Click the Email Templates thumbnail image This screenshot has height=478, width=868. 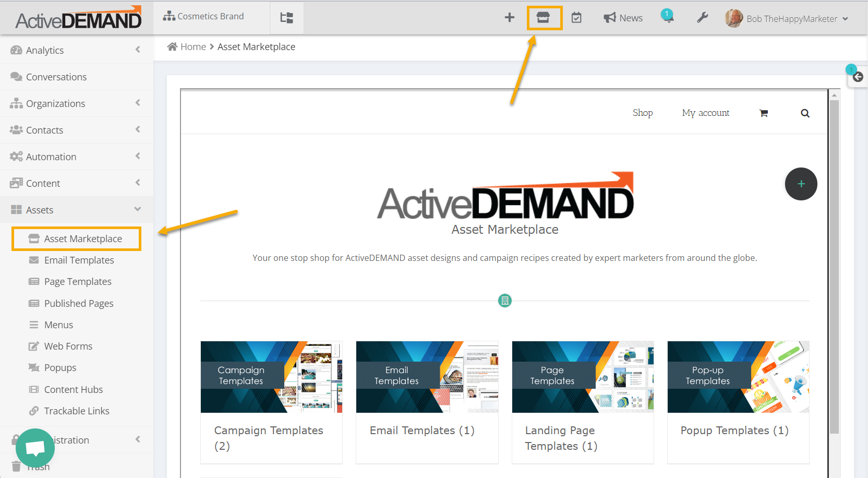427,377
